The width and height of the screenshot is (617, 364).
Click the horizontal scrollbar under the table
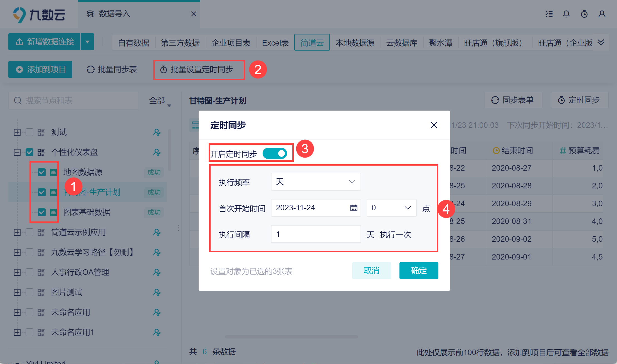coord(291,337)
